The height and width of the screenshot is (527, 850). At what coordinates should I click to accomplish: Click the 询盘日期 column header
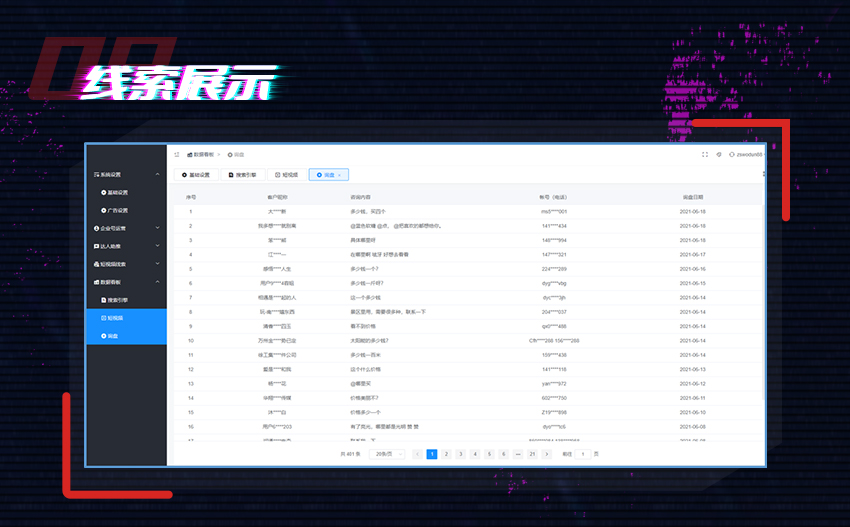pyautogui.click(x=693, y=197)
